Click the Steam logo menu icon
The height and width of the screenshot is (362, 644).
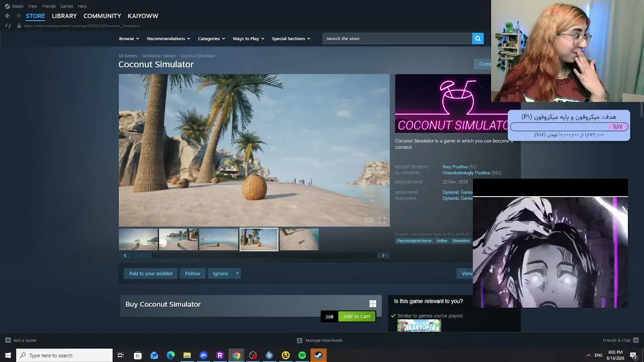7,6
